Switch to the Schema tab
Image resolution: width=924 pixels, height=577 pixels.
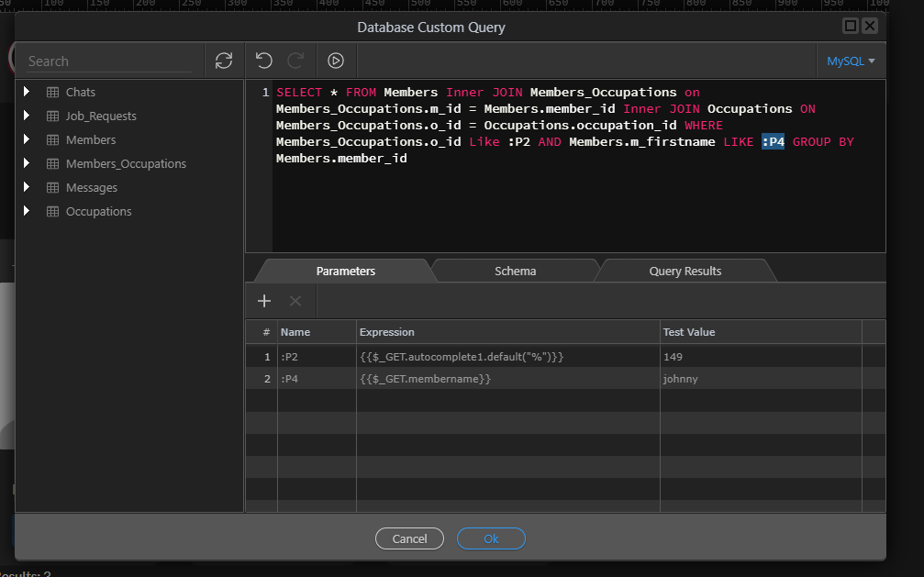[515, 272]
